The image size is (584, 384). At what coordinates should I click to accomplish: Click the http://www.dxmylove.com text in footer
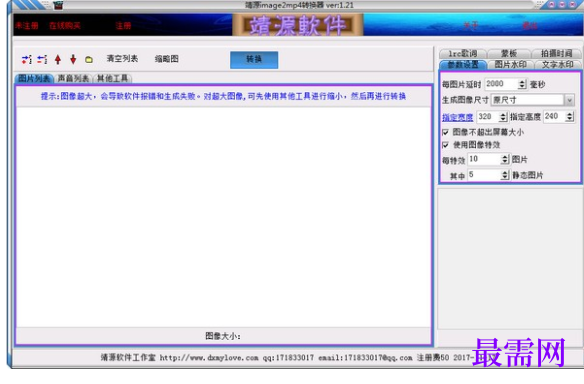209,358
